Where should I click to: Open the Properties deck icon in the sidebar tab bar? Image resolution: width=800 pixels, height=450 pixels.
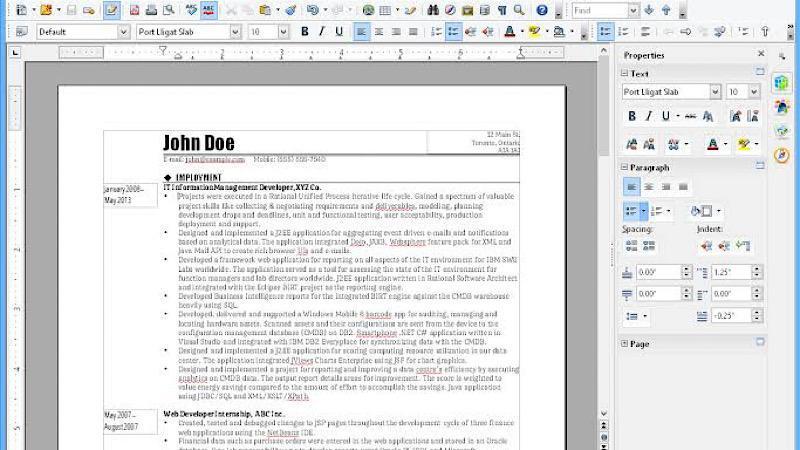point(781,83)
